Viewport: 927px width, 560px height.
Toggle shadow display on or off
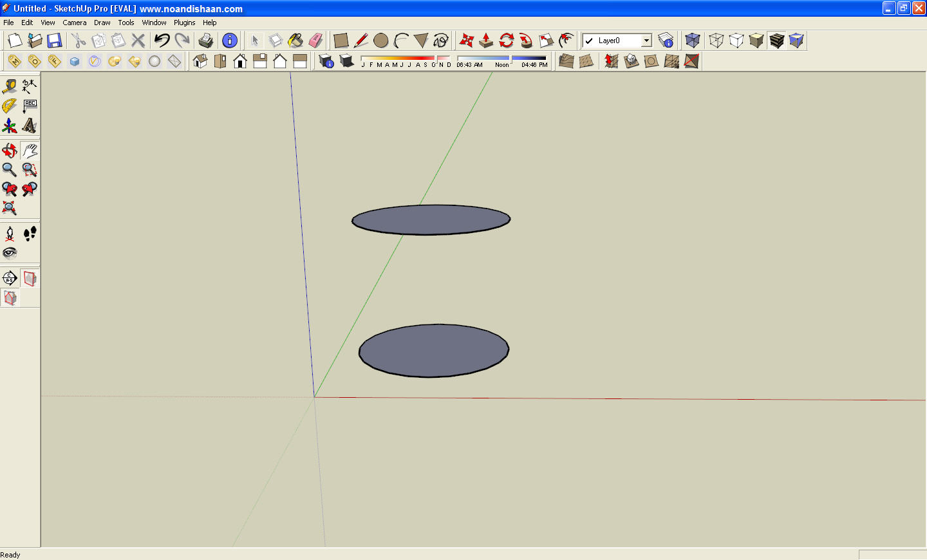347,61
